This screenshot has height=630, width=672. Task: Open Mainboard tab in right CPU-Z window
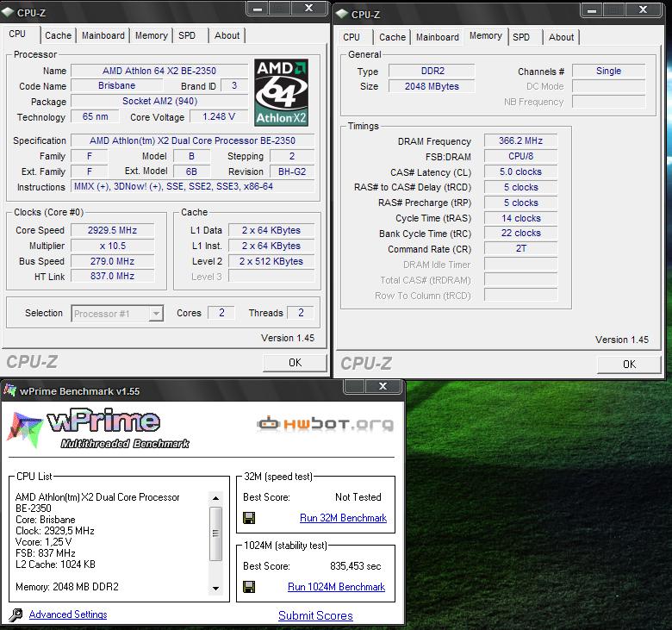click(438, 37)
